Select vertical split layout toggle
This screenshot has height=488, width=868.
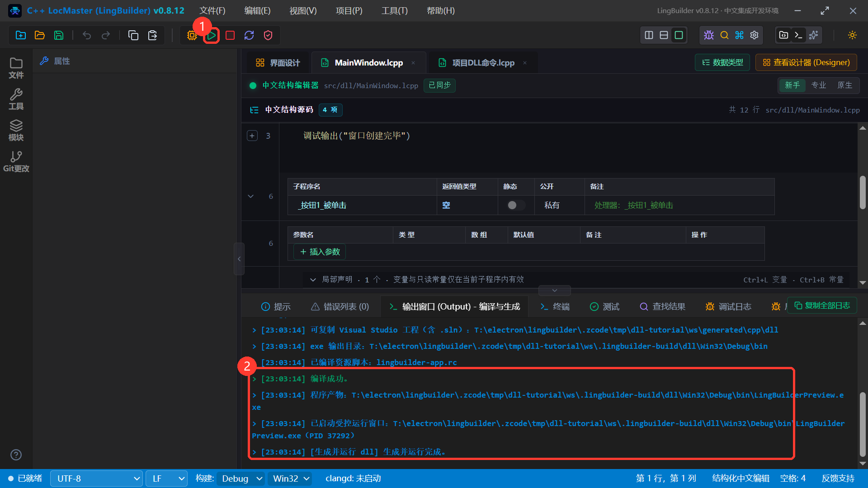(x=649, y=35)
